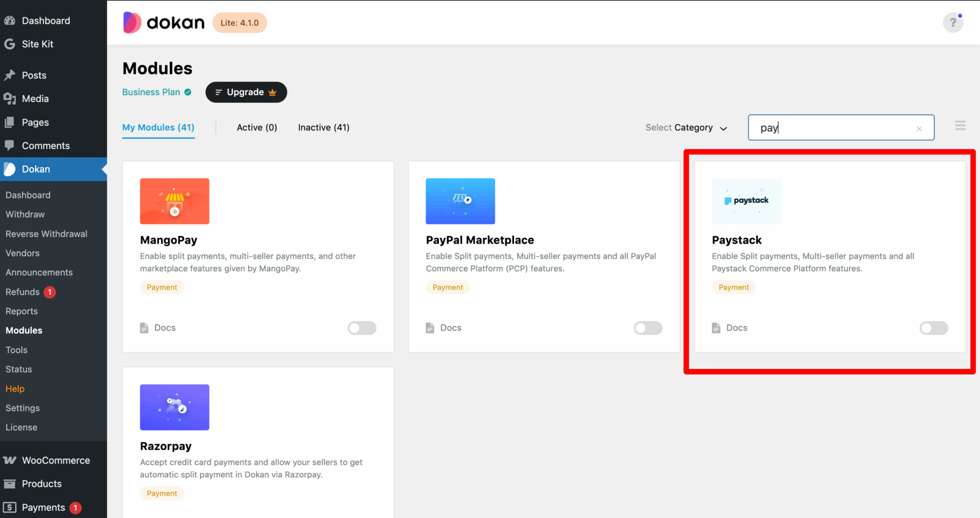Click the Comments bubble icon
Screen dimensions: 980x518
(x=10, y=146)
